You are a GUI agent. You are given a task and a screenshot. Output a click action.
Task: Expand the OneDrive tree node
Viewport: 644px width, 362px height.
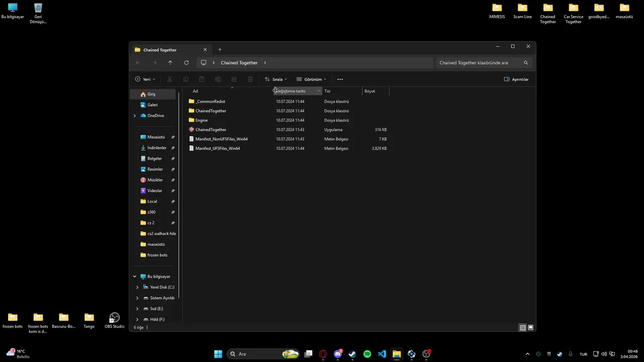(x=134, y=116)
